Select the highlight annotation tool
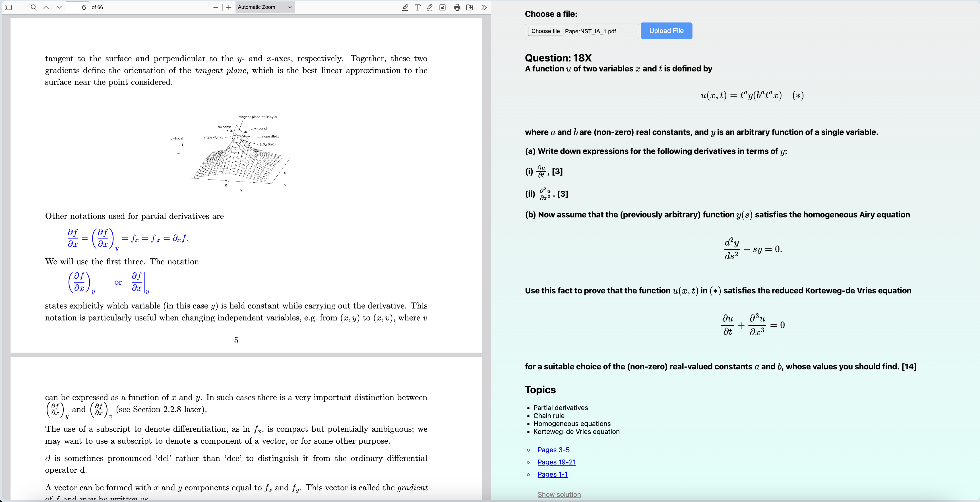Screen dimensions: 980x502 pos(405,7)
